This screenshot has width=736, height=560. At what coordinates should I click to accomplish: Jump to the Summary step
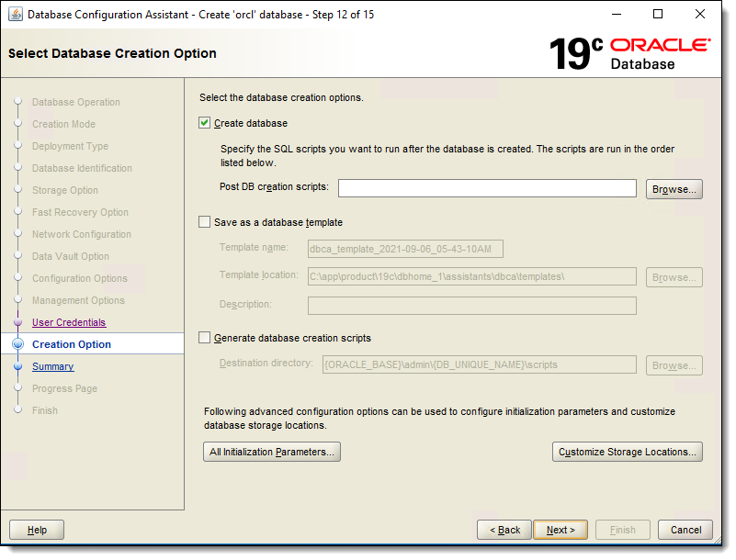(53, 367)
